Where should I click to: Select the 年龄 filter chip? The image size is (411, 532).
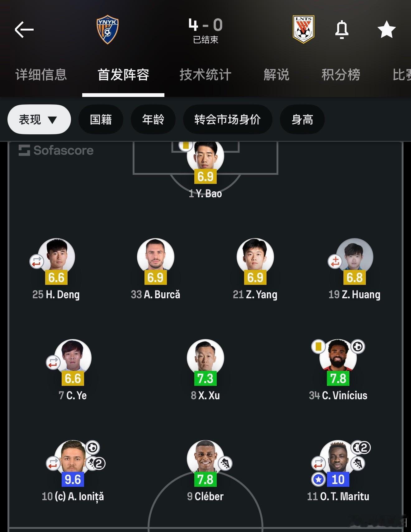tap(153, 119)
